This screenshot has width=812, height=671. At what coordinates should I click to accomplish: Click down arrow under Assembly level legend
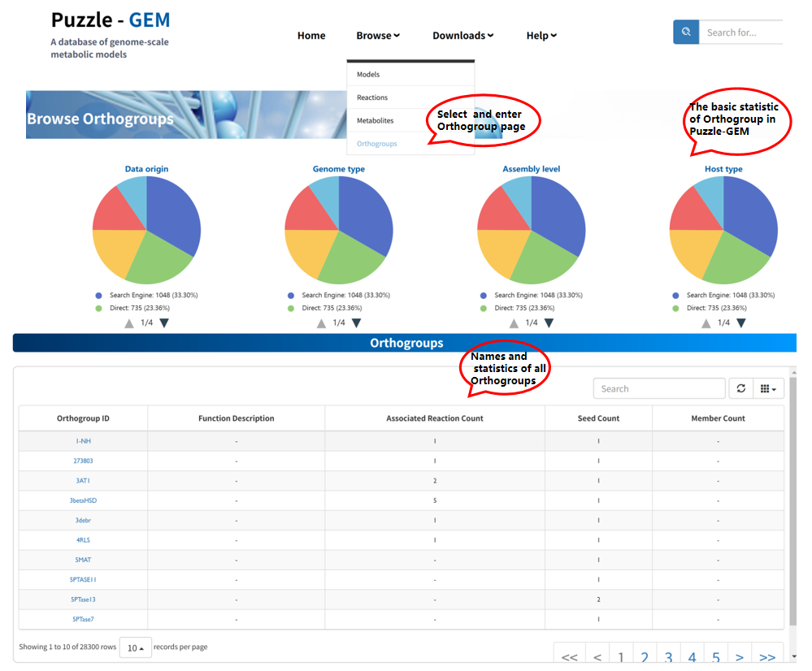coord(549,323)
